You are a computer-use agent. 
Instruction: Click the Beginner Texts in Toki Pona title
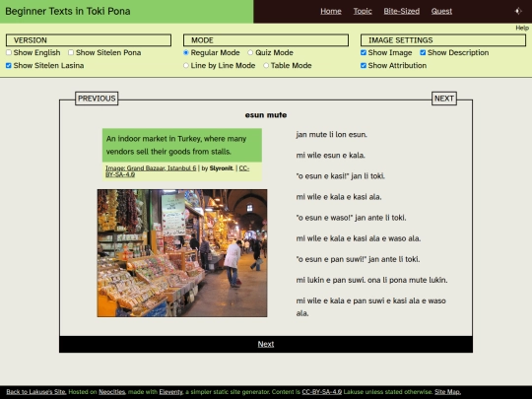pyautogui.click(x=68, y=11)
